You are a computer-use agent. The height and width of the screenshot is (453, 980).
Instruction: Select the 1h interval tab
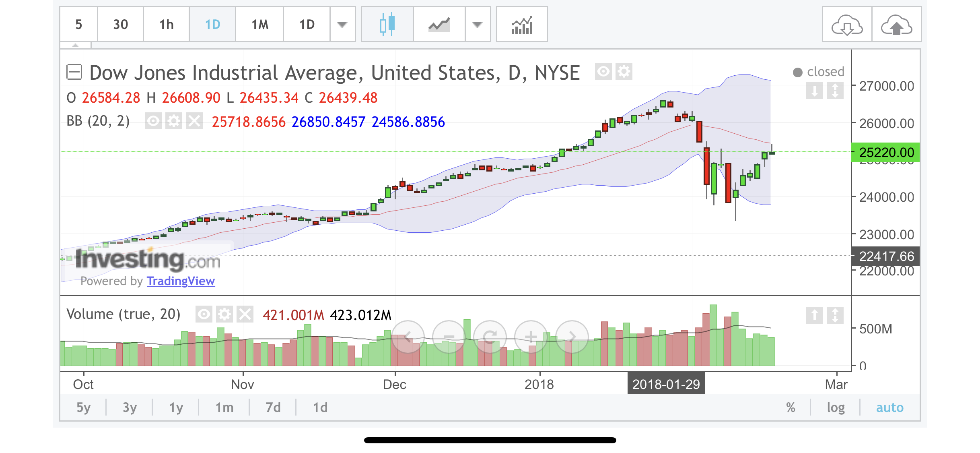pos(166,25)
